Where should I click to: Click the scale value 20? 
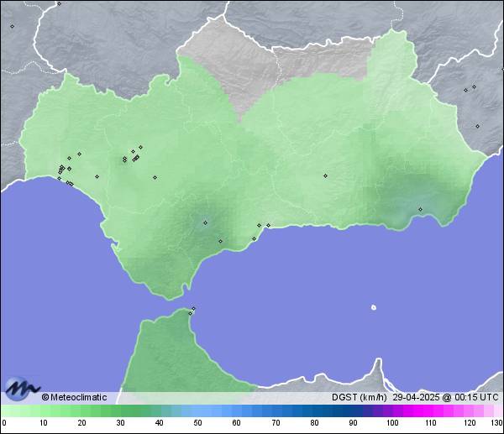tap(82, 423)
